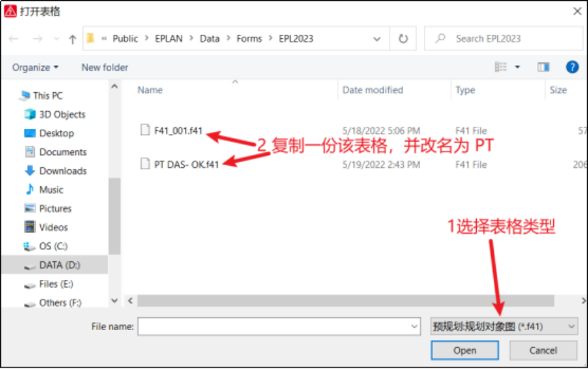The image size is (588, 369).
Task: Select file F41_001.f41
Action: [178, 130]
